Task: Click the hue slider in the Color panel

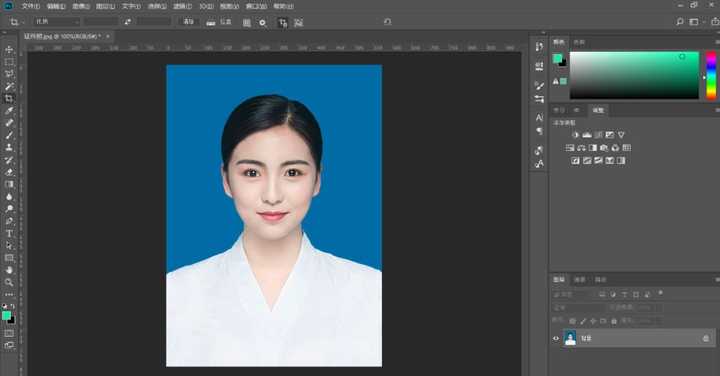Action: (711, 75)
